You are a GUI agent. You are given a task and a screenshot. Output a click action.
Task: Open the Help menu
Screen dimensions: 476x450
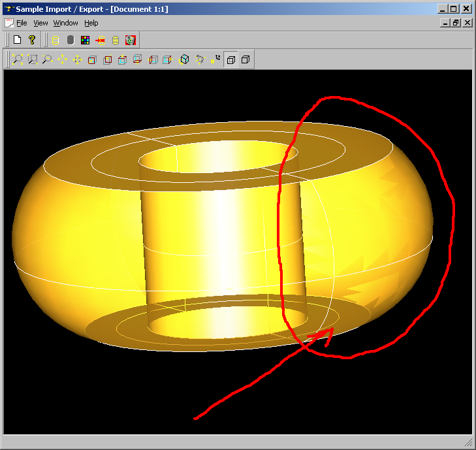pyautogui.click(x=91, y=23)
